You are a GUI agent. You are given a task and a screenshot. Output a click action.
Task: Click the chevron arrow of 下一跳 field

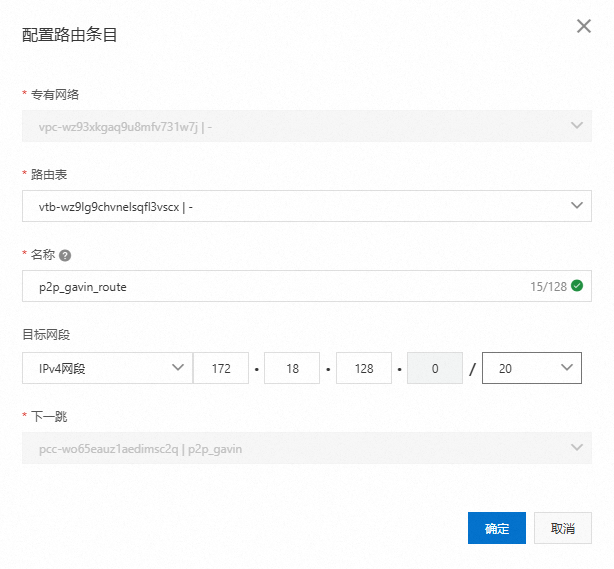pyautogui.click(x=576, y=448)
